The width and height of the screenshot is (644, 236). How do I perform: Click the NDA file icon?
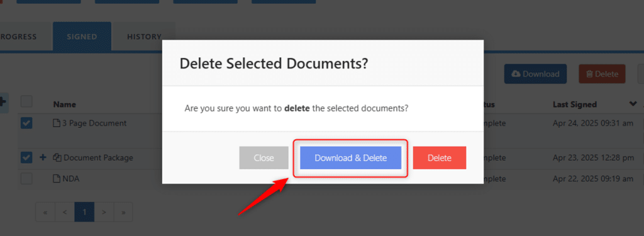(x=57, y=179)
